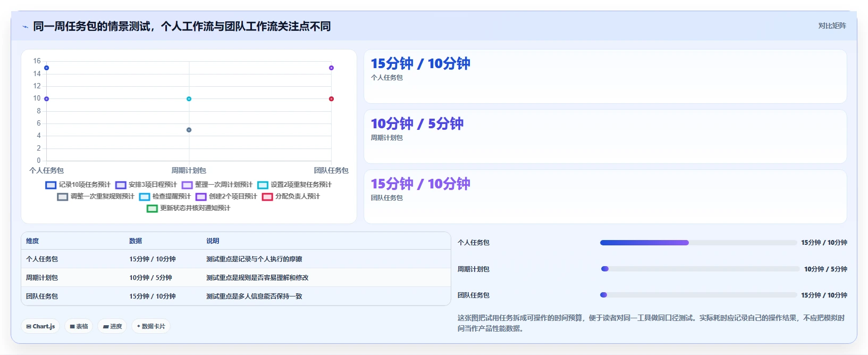868x355 pixels.
Task: Click the footnote paragraph starting 这张图把试用任务
Action: coord(651,323)
